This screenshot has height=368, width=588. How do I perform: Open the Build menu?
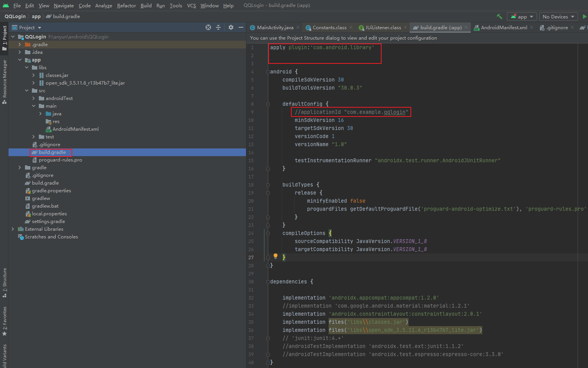(x=146, y=5)
